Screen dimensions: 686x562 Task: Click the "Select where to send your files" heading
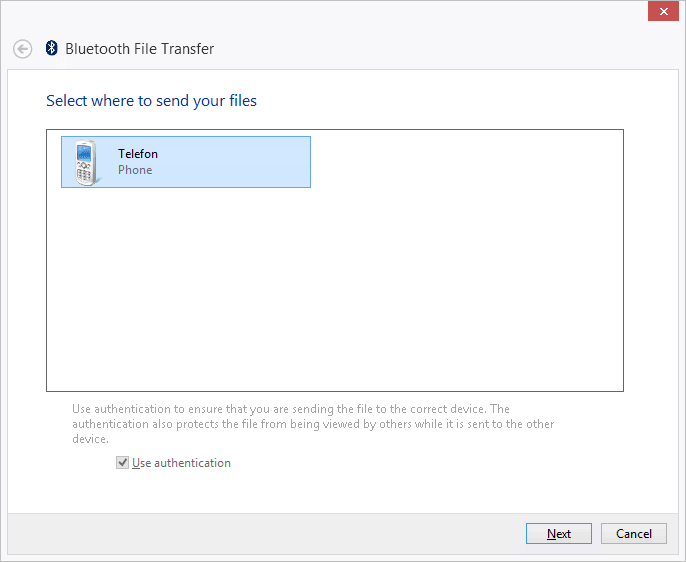click(151, 101)
